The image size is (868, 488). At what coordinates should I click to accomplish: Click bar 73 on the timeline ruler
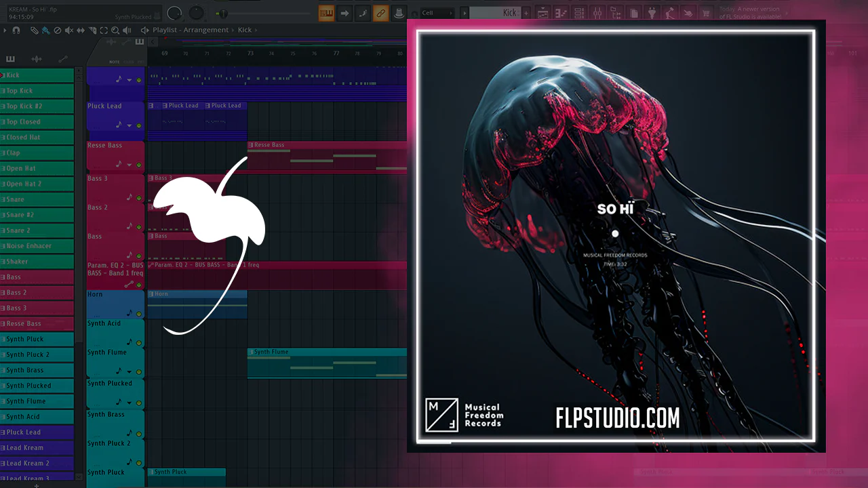250,53
